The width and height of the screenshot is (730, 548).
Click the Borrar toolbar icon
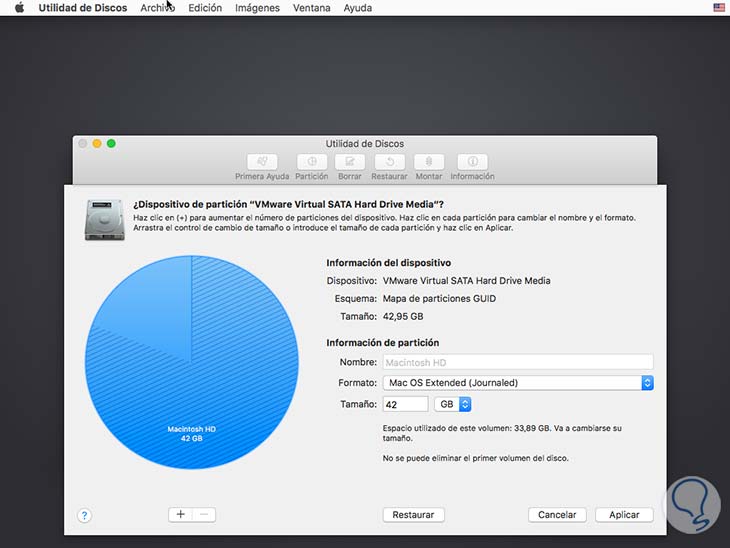[x=350, y=162]
